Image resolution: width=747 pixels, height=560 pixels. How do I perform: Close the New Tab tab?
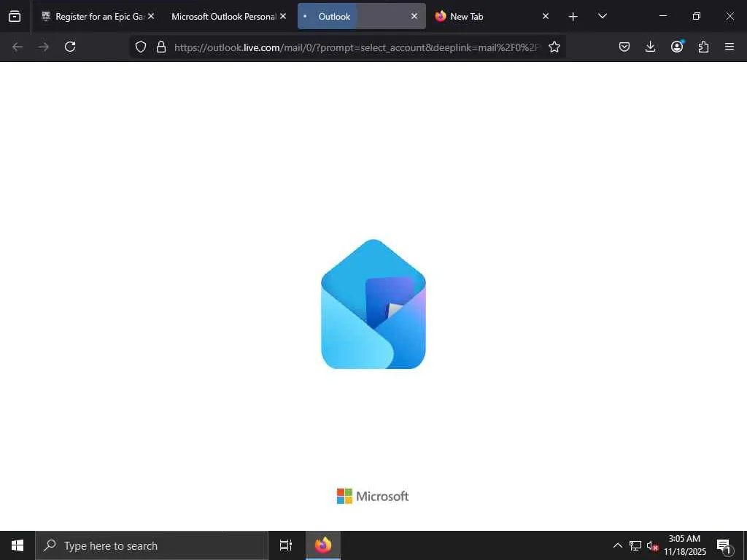coord(546,16)
